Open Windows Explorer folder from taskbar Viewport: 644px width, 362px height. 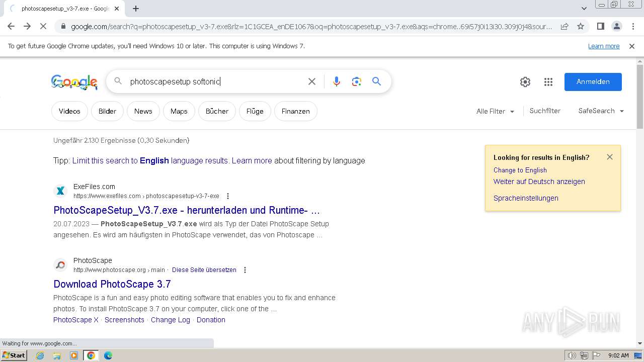pyautogui.click(x=57, y=355)
